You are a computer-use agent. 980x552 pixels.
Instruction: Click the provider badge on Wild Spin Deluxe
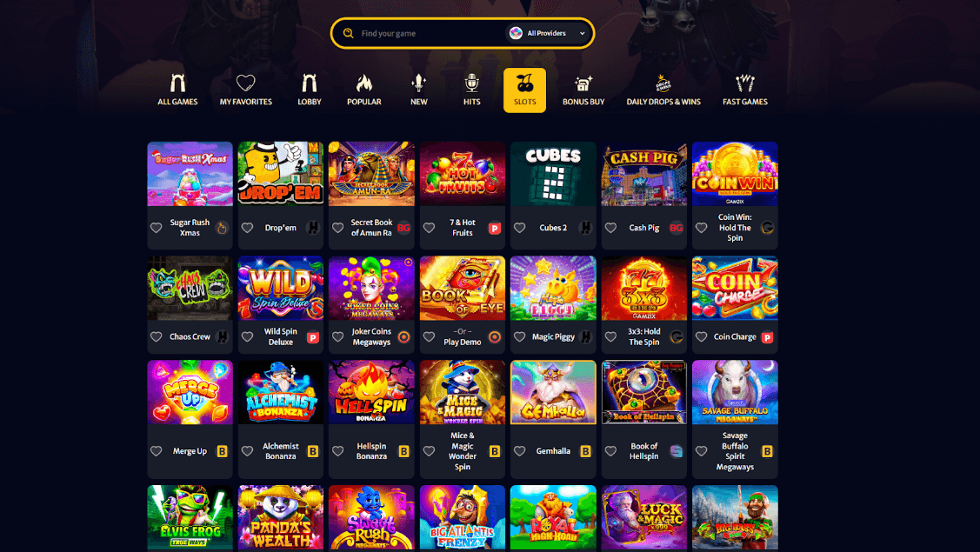313,337
